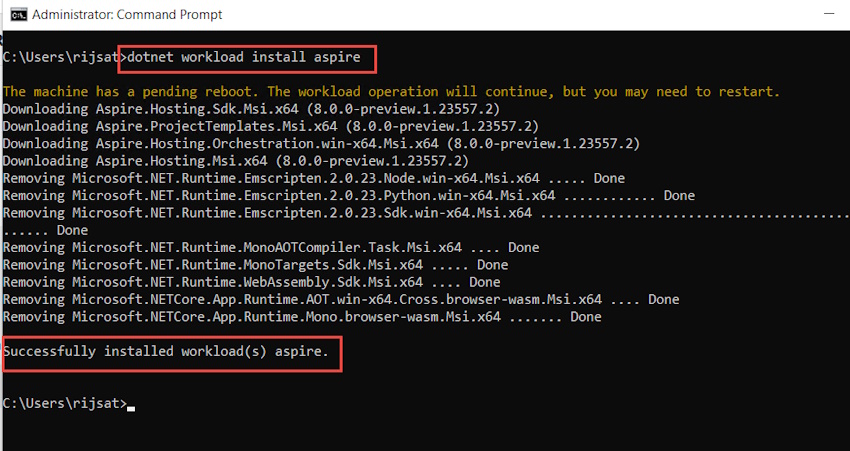This screenshot has height=451, width=850.
Task: Select the 'Downloading Aspire.Hosting.Sdk.Msi.x64' line
Action: pos(251,109)
